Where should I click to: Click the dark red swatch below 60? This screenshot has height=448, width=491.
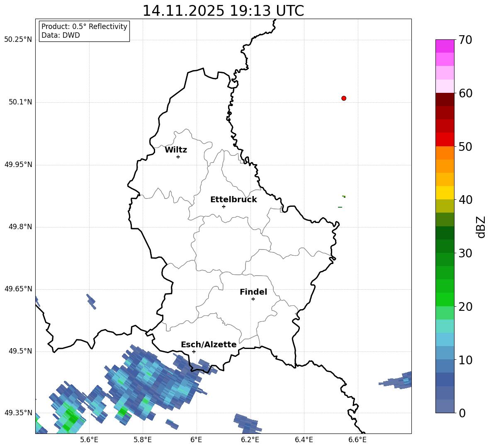click(x=445, y=99)
